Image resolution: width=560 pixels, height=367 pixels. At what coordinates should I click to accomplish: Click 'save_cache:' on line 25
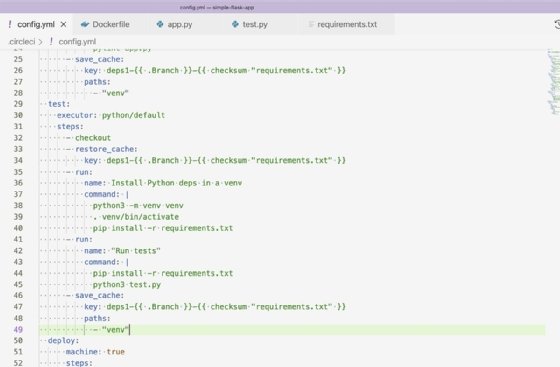[99, 59]
